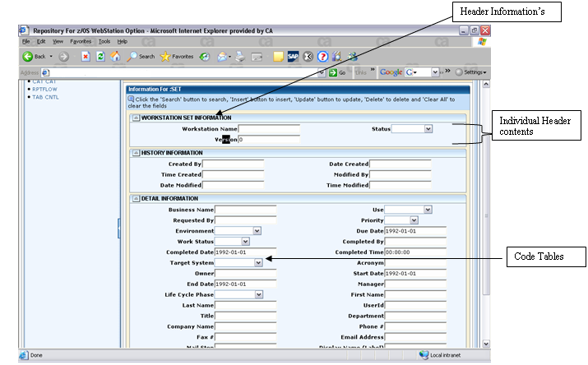Click scrollbar down arrow of form
This screenshot has width=588, height=365.
[x=486, y=344]
